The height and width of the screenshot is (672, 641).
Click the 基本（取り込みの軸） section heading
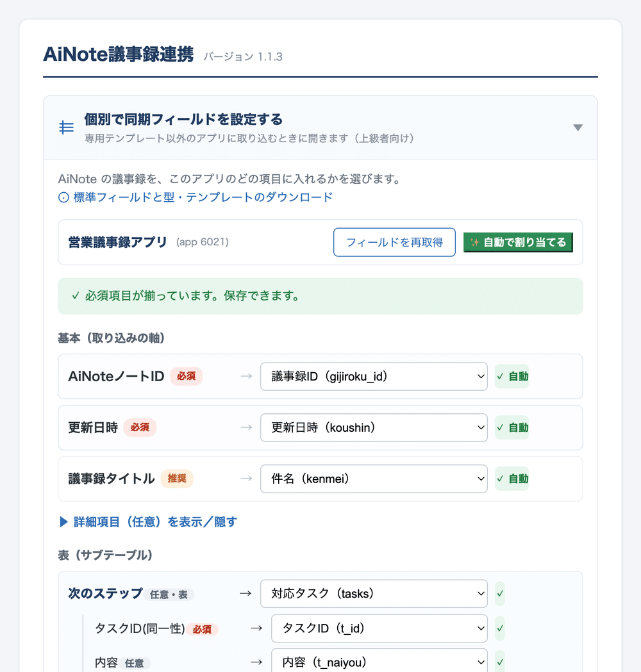point(112,338)
